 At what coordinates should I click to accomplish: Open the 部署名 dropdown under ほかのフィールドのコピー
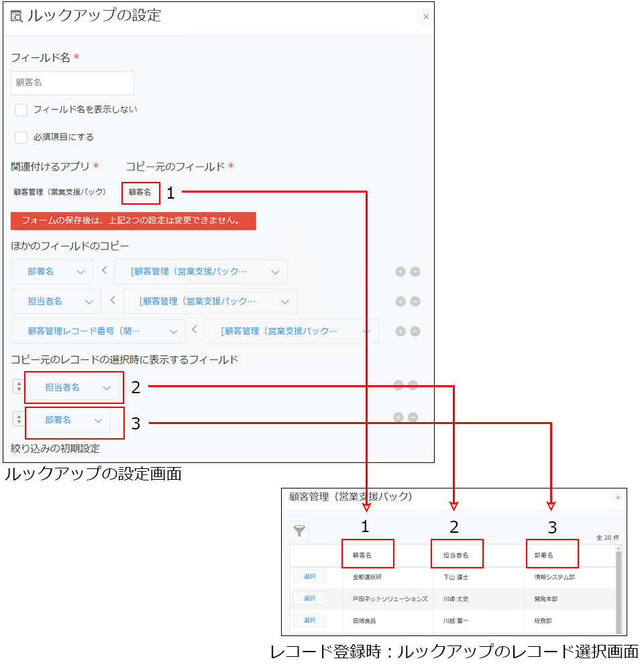[x=52, y=272]
